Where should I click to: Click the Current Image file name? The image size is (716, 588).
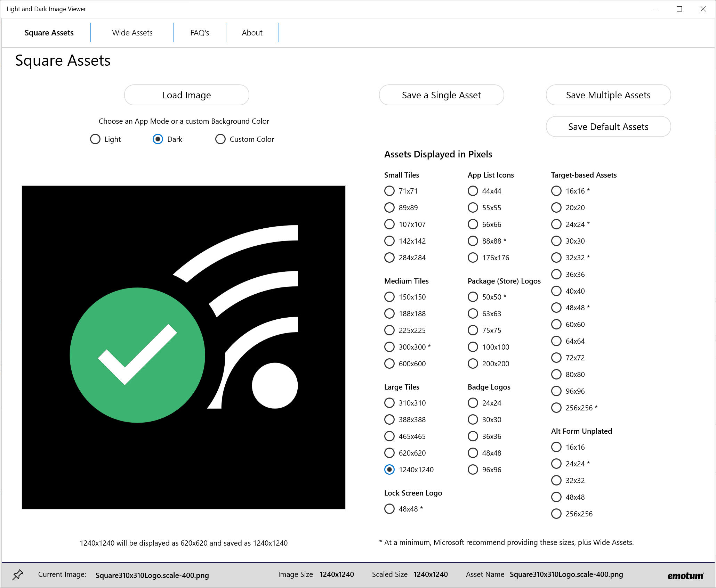pyautogui.click(x=152, y=575)
